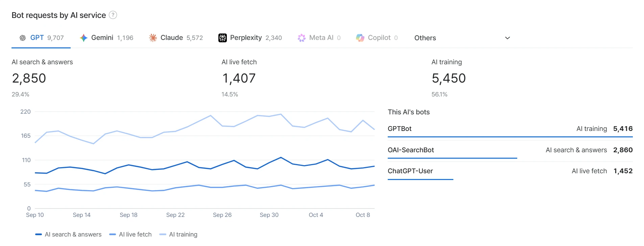Screen dimensions: 644x246
Task: Click the Oct 4 axis date label
Action: pyautogui.click(x=316, y=215)
